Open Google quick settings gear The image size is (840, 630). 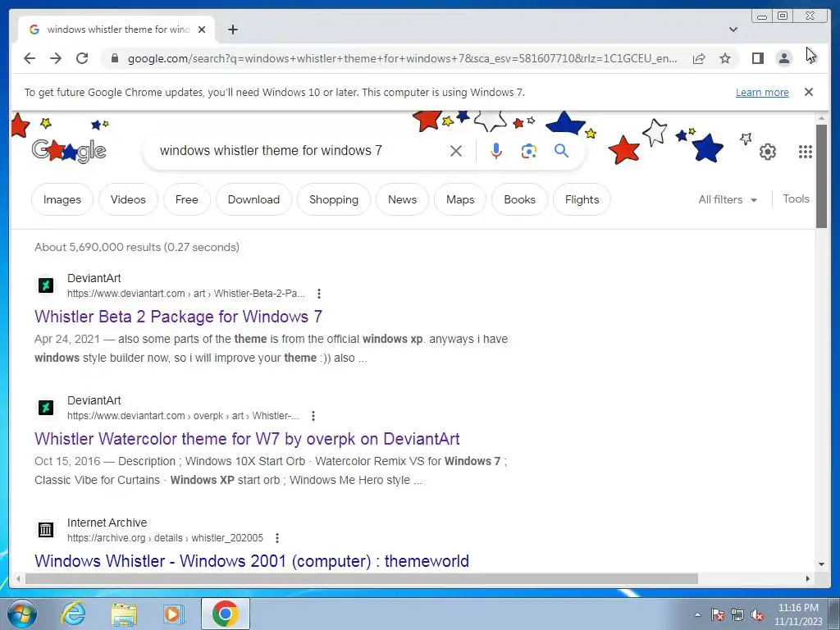tap(767, 152)
